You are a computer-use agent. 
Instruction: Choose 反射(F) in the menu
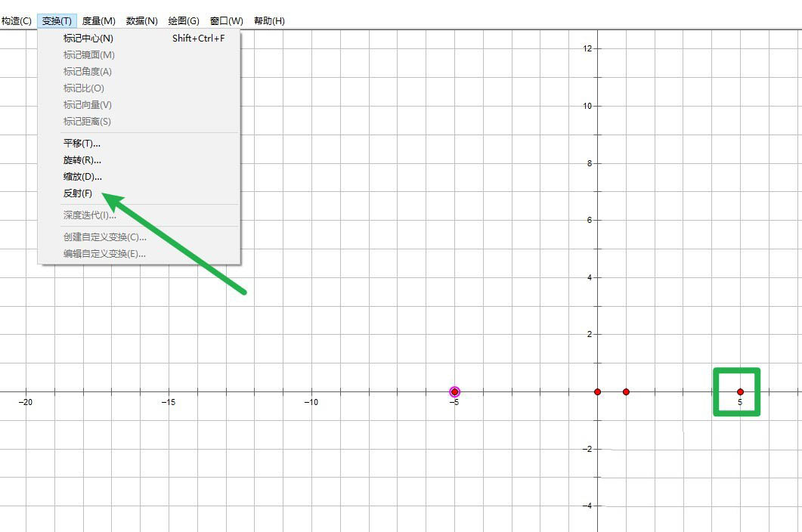(138, 193)
